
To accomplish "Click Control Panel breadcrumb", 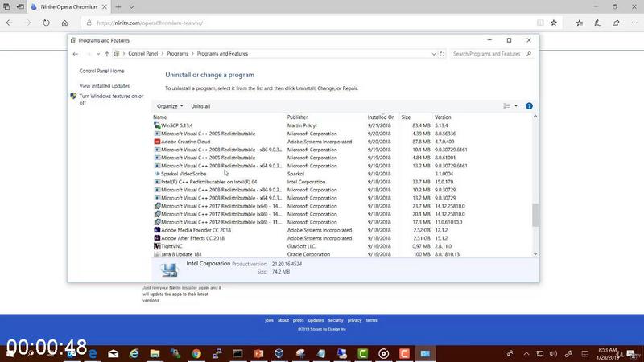I will tap(143, 54).
